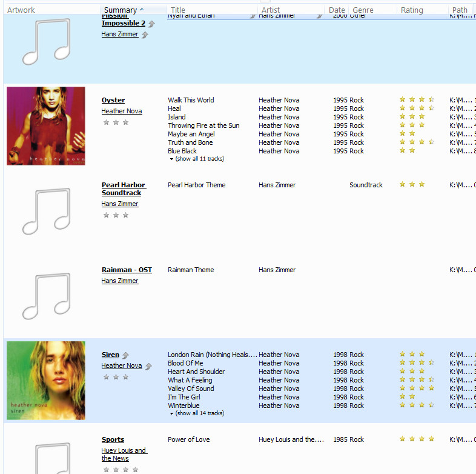Expand 'show all 11 tracks' for Oyster
This screenshot has height=474, width=476.
tap(196, 159)
